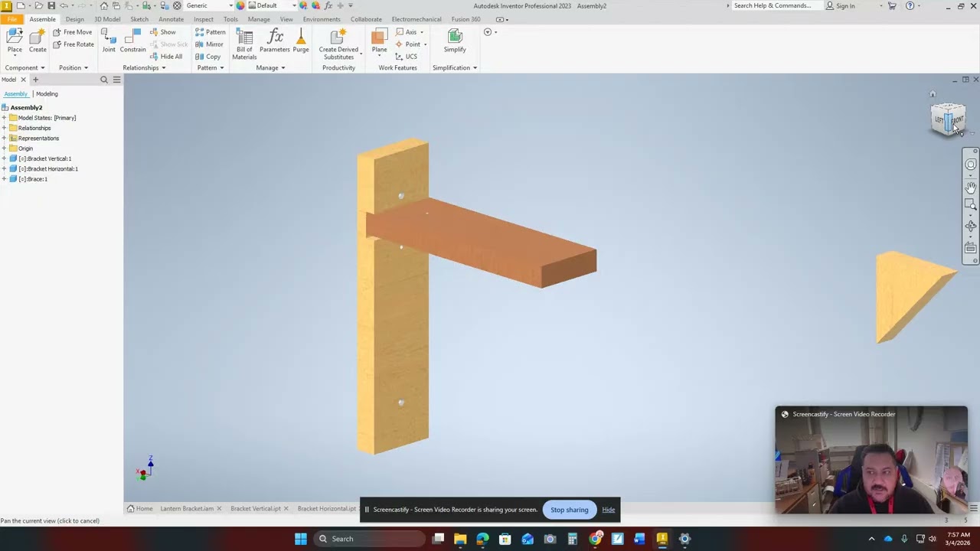Image resolution: width=980 pixels, height=551 pixels.
Task: Select the UCS work feature
Action: click(x=406, y=57)
